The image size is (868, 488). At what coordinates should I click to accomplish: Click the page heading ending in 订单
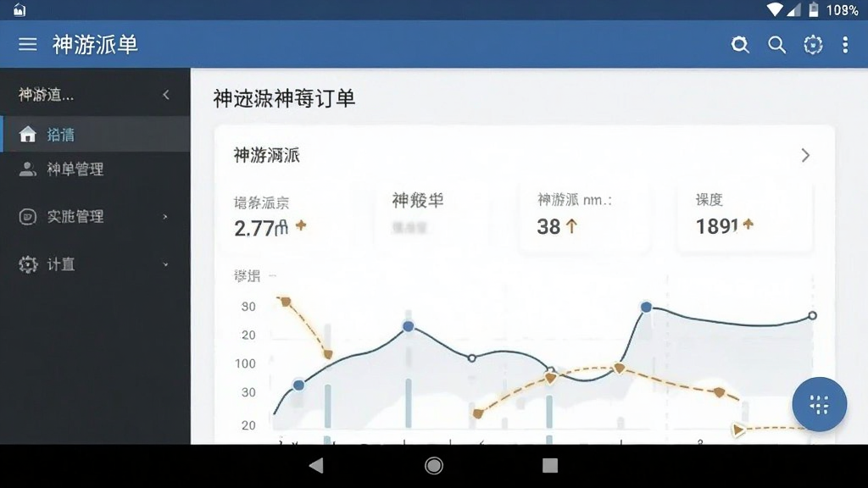click(x=284, y=98)
